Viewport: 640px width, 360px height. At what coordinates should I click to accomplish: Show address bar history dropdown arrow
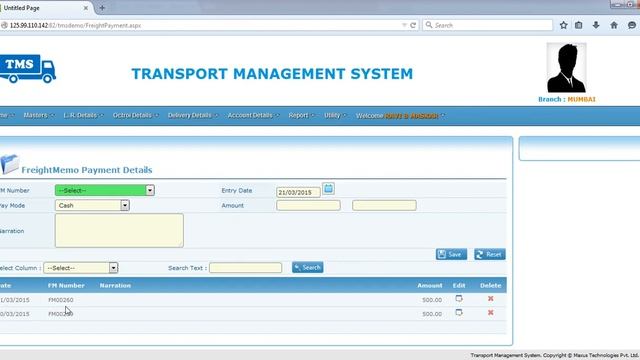404,25
